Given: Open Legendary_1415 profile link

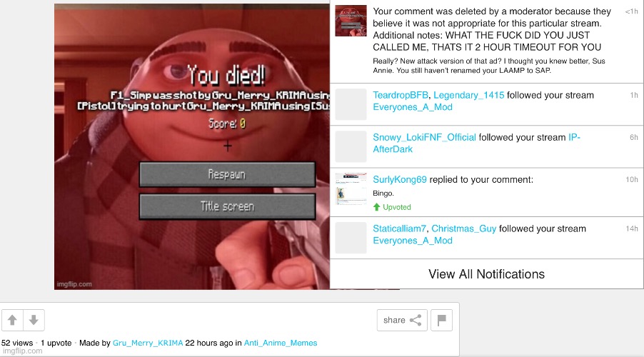Looking at the screenshot, I should 468,95.
